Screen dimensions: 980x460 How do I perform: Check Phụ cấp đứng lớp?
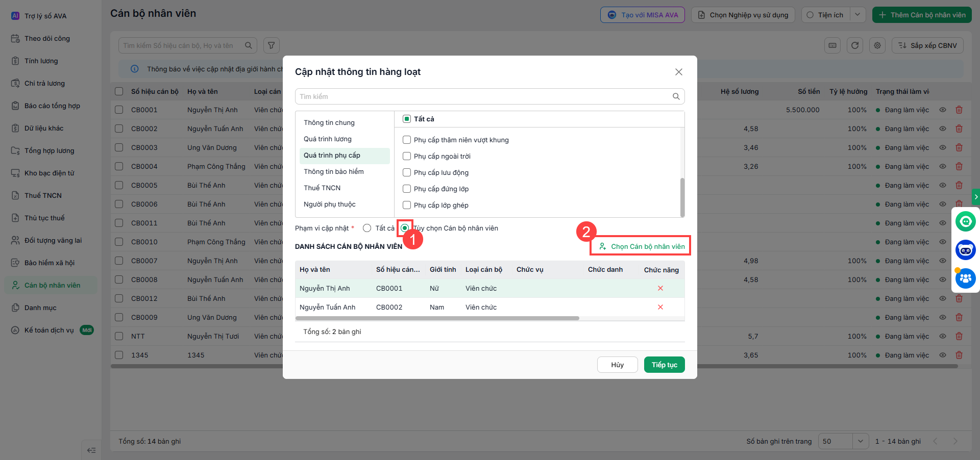[407, 189]
